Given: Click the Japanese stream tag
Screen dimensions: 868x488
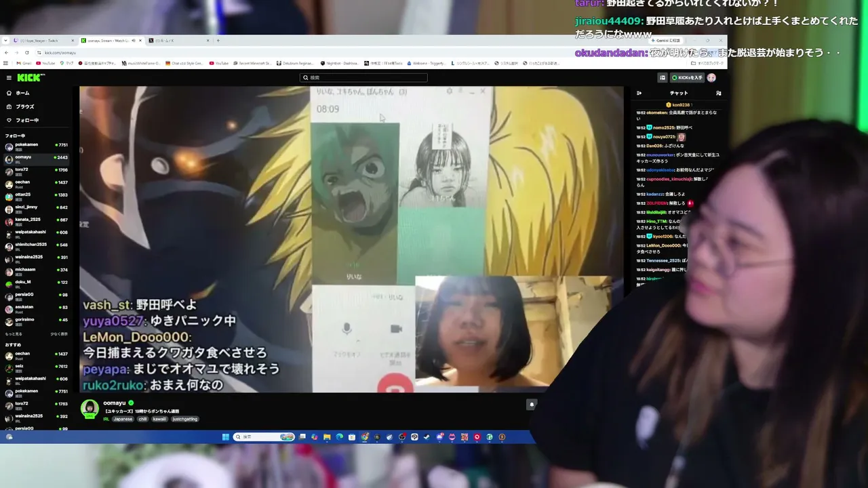Looking at the screenshot, I should coord(123,419).
